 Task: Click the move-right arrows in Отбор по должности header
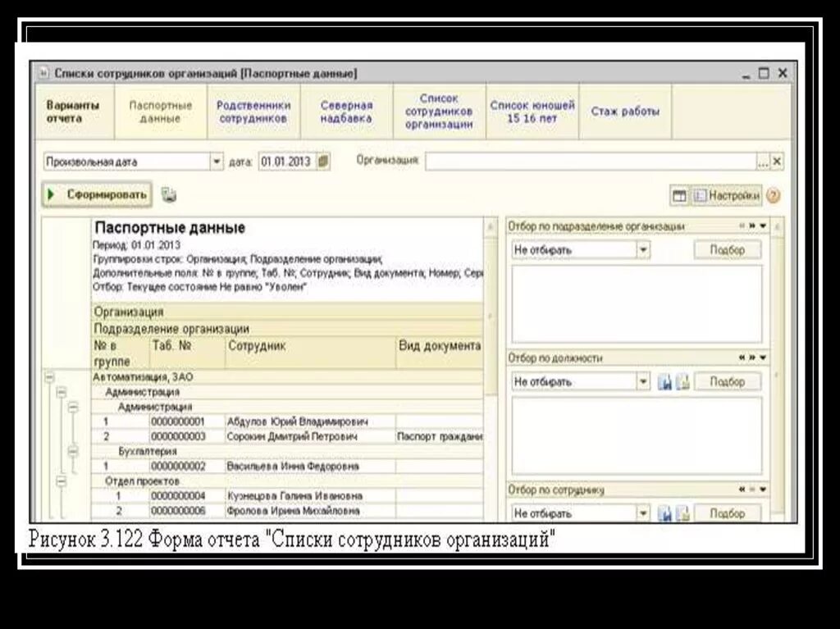pos(752,358)
